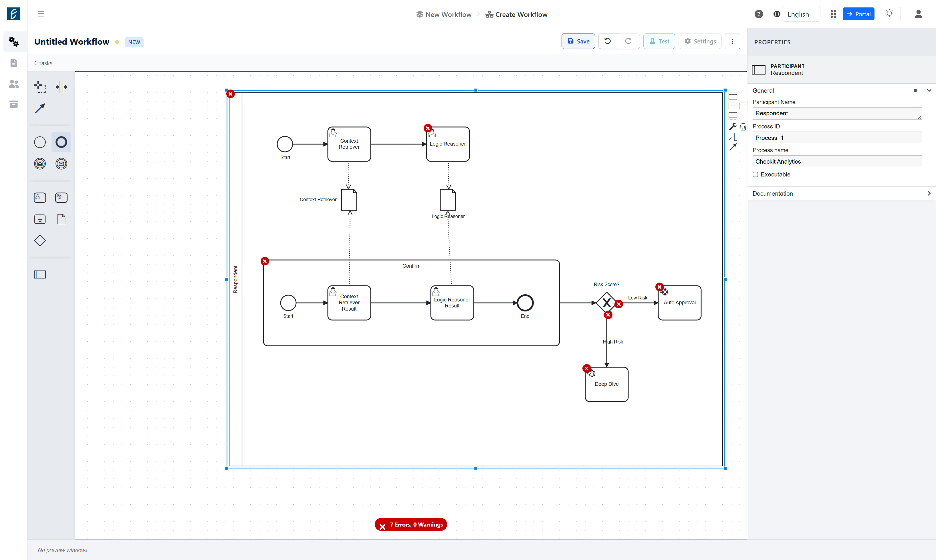
Task: Open the three-dot more options menu
Action: pos(732,41)
